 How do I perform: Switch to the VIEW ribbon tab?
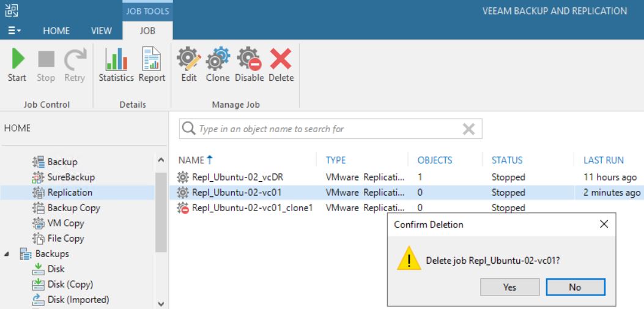[x=101, y=31]
